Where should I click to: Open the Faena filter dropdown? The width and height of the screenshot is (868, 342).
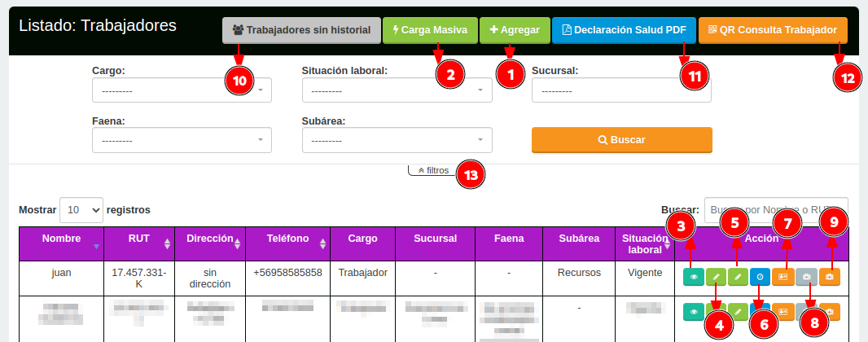(182, 141)
